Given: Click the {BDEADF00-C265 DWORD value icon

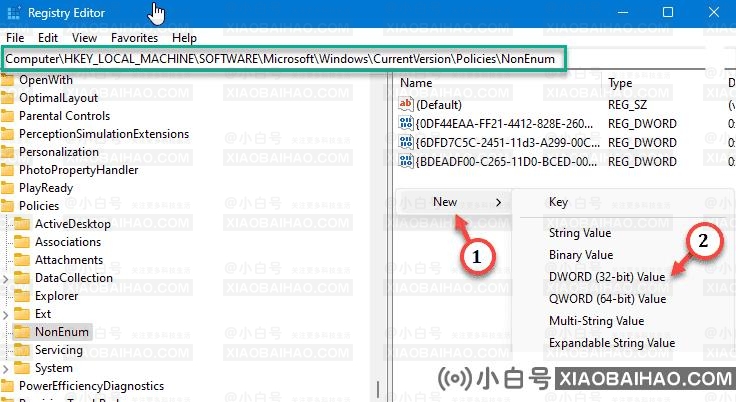Looking at the screenshot, I should [x=406, y=161].
